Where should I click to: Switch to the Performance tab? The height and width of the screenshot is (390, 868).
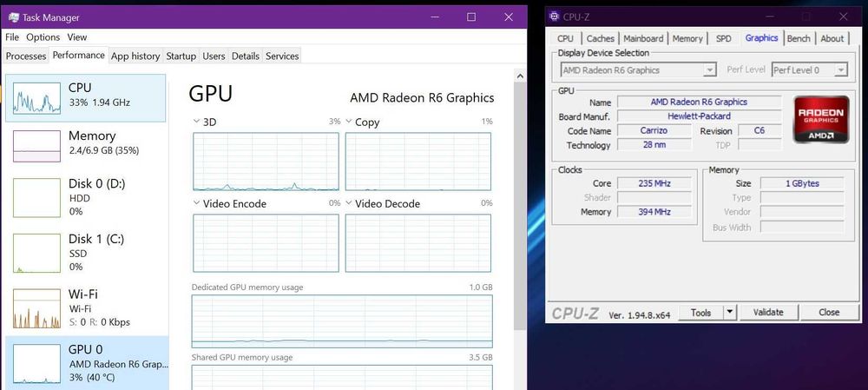click(x=79, y=56)
